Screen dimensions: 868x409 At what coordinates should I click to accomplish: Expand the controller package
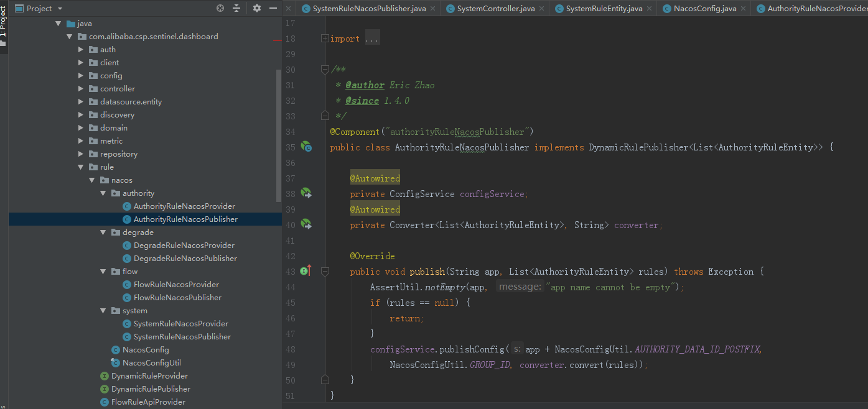coord(81,89)
